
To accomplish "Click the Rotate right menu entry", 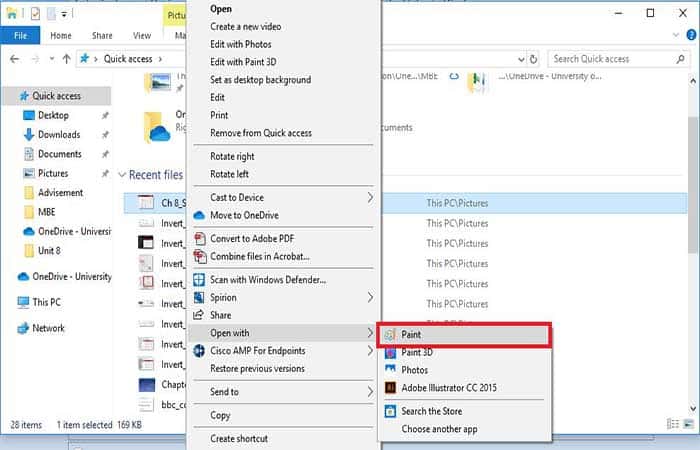I will coord(232,157).
